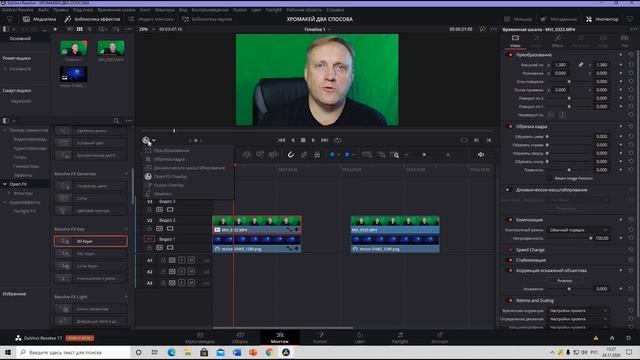
Task: Click the full extent zoom icon
Action: pos(367,155)
